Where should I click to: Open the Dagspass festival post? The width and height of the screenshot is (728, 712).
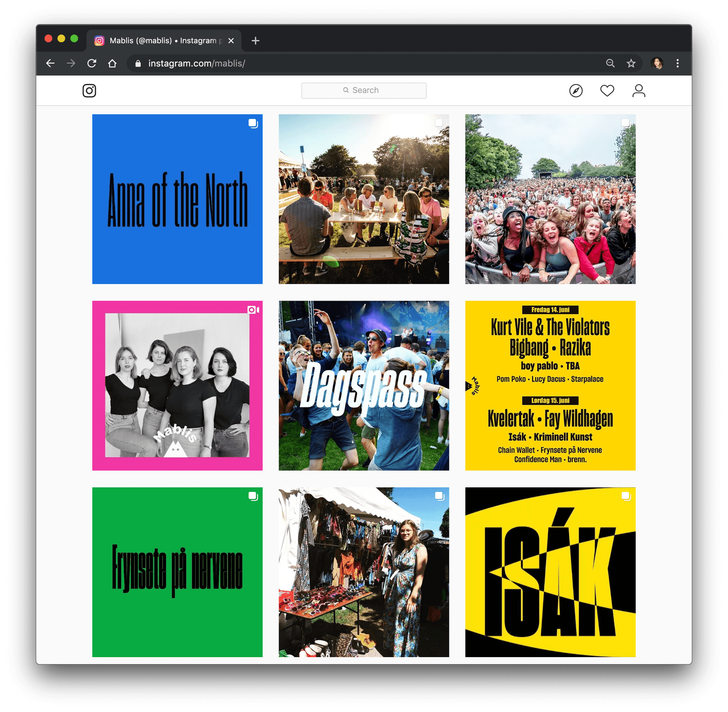point(364,385)
